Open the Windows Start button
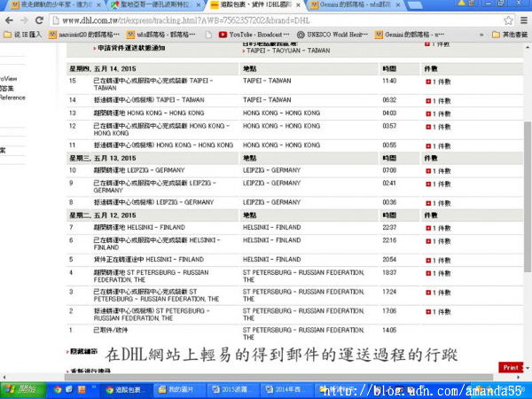 coord(23,390)
